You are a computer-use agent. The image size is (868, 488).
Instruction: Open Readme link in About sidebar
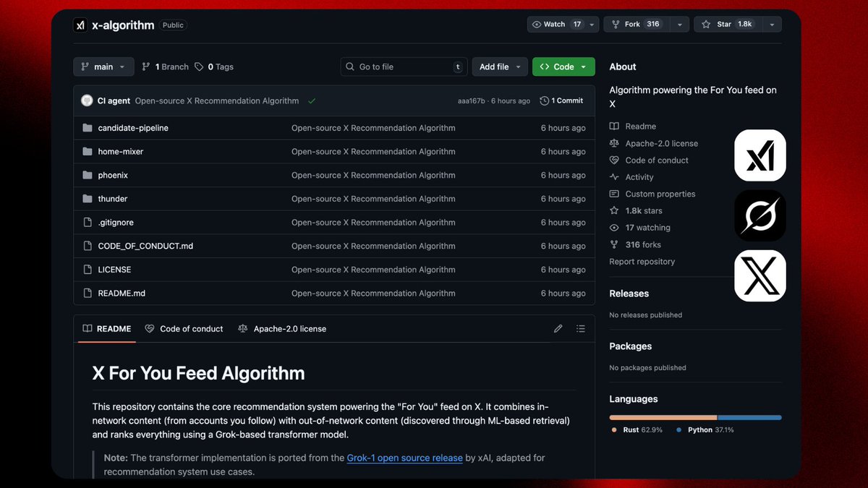click(x=633, y=127)
